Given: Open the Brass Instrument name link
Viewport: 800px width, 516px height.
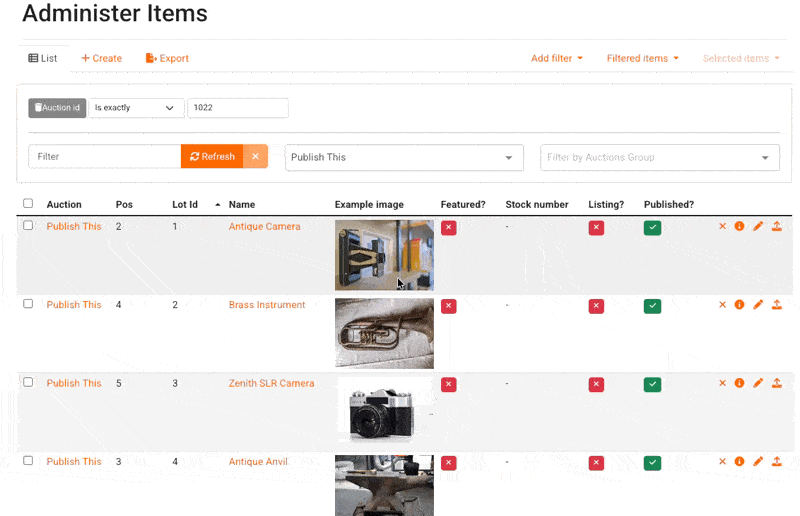Looking at the screenshot, I should point(267,305).
